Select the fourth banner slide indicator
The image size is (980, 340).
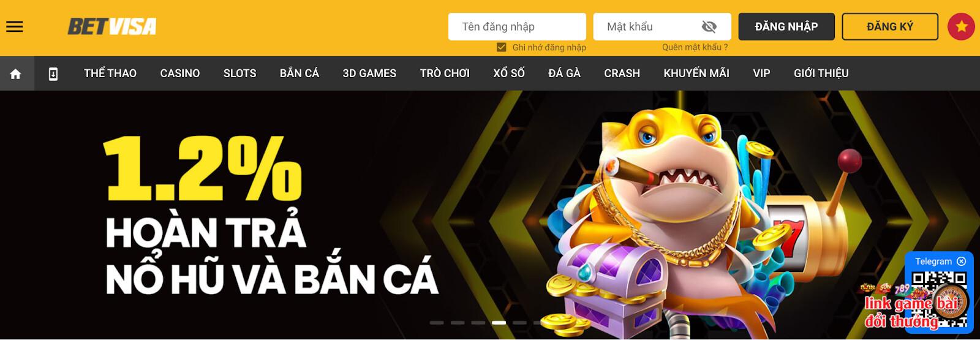pos(499,322)
